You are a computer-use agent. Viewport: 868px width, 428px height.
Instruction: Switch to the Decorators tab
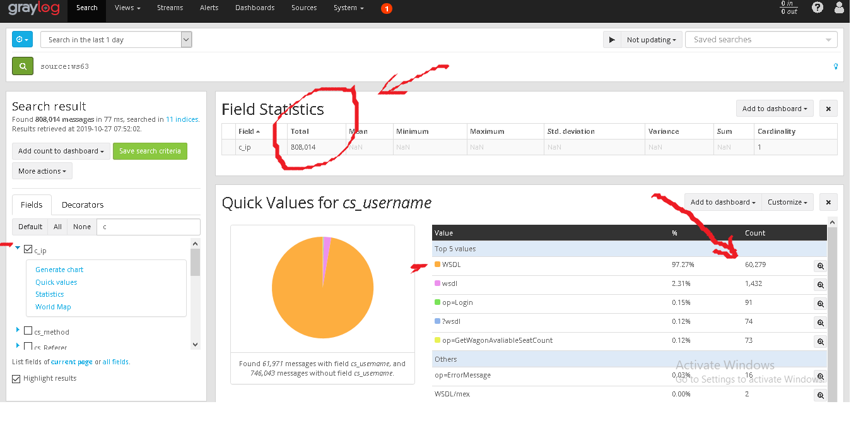pyautogui.click(x=83, y=205)
